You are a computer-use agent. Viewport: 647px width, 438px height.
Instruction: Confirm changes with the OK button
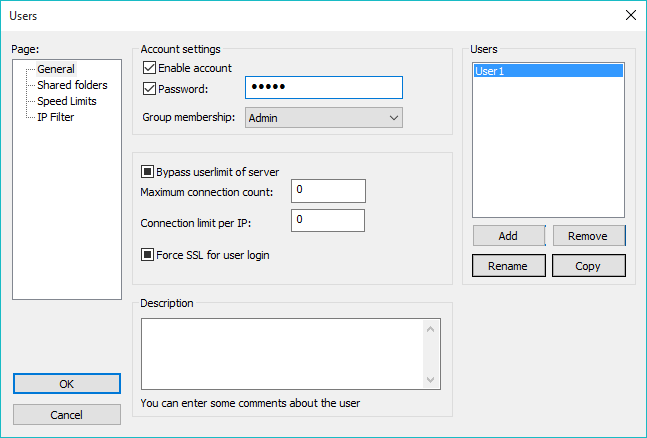(x=67, y=384)
